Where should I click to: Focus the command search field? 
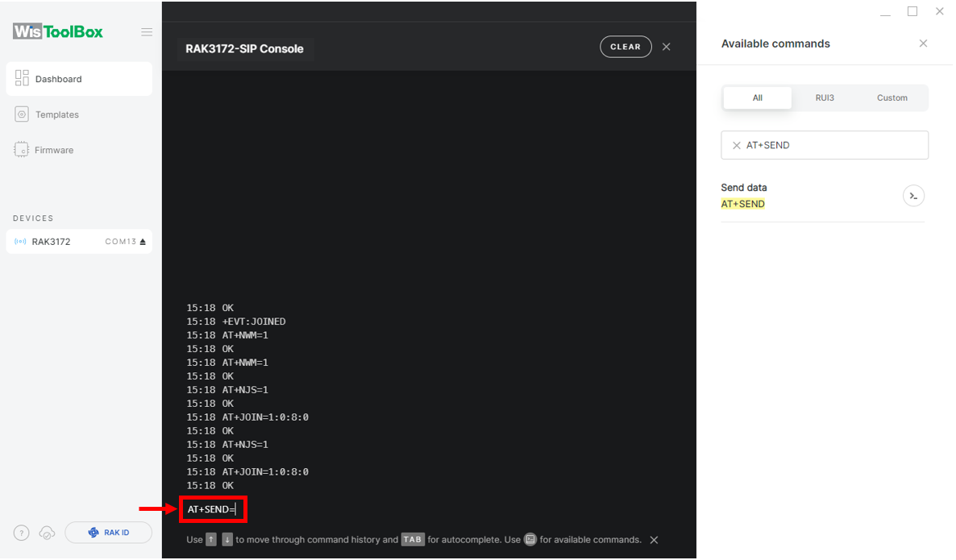825,145
